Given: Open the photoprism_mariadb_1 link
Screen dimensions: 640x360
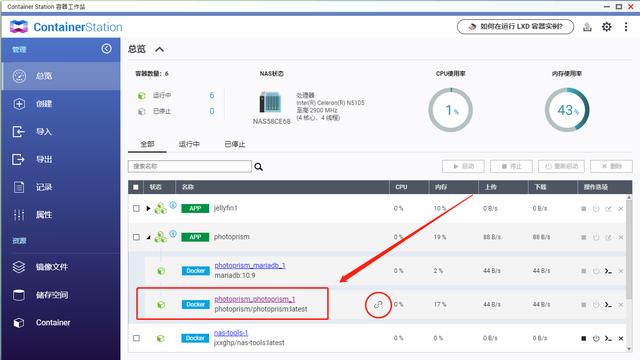Looking at the screenshot, I should (250, 265).
